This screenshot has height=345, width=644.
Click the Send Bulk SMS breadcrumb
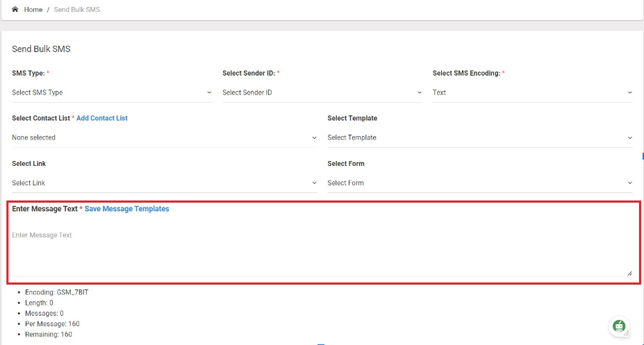click(77, 10)
